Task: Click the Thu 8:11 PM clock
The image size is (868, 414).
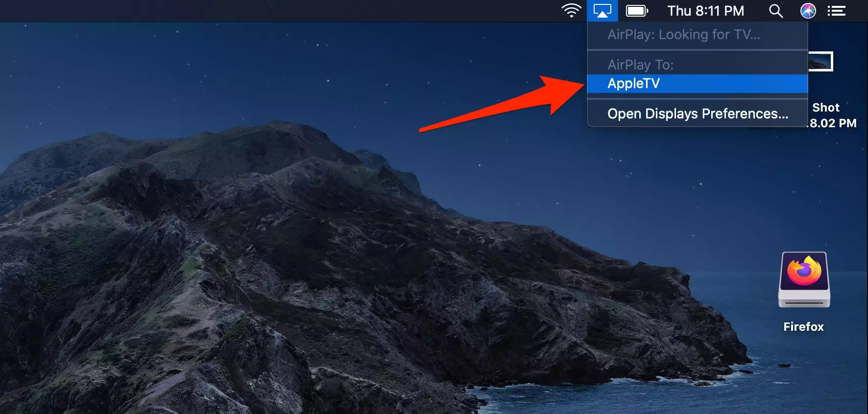Action: pos(705,11)
